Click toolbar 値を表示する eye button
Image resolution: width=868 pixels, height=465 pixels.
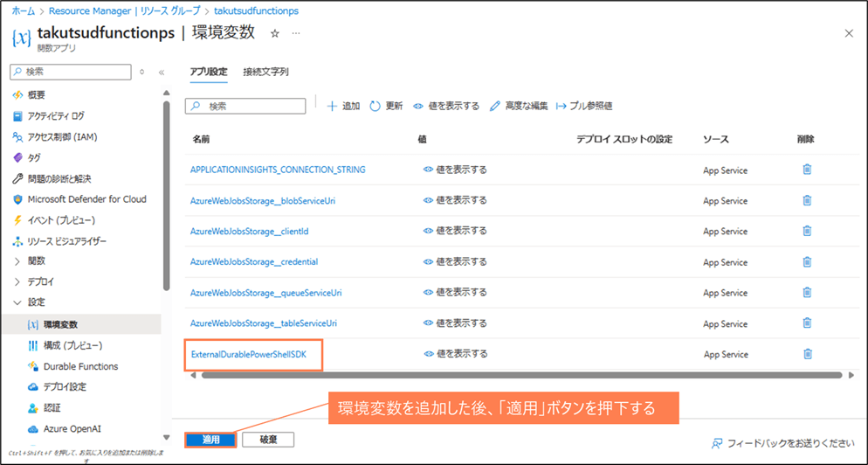tap(446, 106)
